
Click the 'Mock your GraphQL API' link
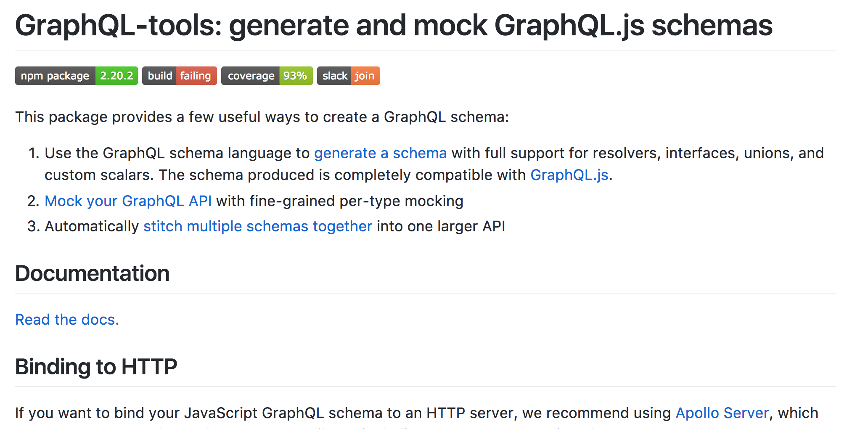[128, 201]
